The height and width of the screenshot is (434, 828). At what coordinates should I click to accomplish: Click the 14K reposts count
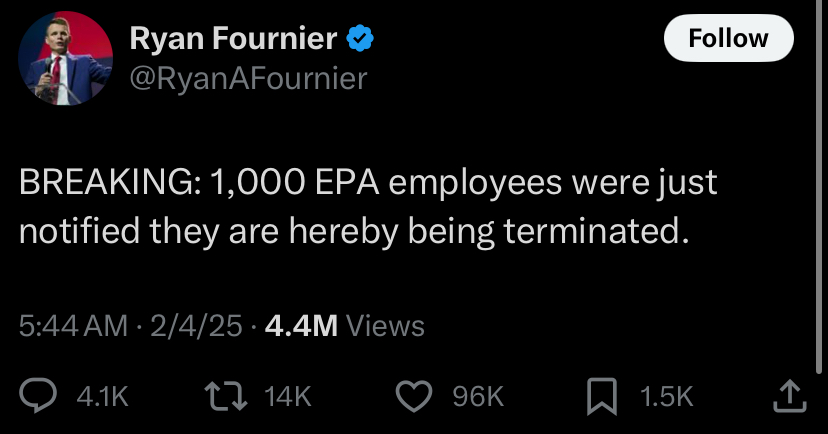tap(288, 397)
